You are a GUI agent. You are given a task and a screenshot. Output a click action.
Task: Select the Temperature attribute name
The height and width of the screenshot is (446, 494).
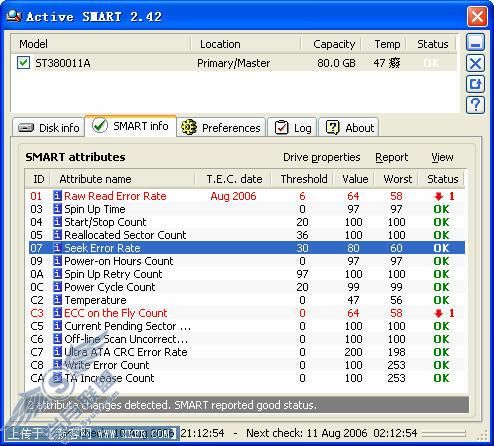pos(95,300)
